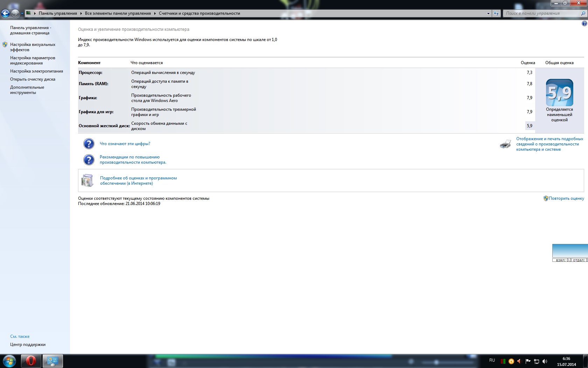
Task: Open 'Дополнительные инструменты' link
Action: point(27,90)
